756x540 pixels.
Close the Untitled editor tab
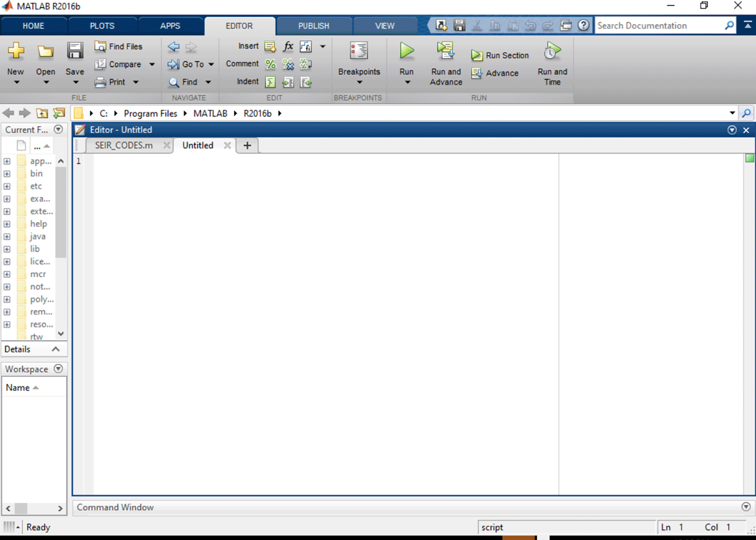pos(227,145)
